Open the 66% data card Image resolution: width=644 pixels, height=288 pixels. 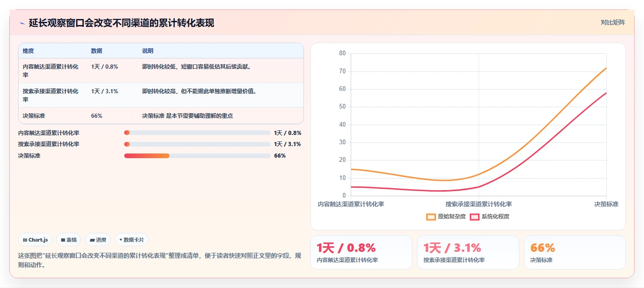tap(575, 252)
